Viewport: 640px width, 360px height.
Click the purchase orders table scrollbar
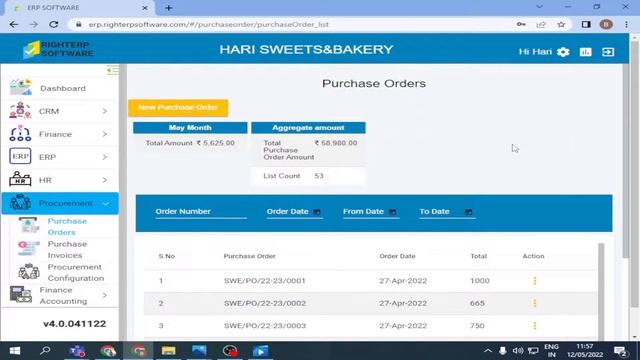tap(601, 291)
